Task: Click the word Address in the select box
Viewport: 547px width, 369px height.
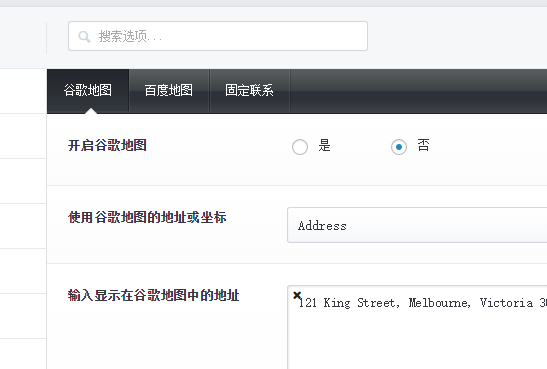Action: click(x=322, y=226)
